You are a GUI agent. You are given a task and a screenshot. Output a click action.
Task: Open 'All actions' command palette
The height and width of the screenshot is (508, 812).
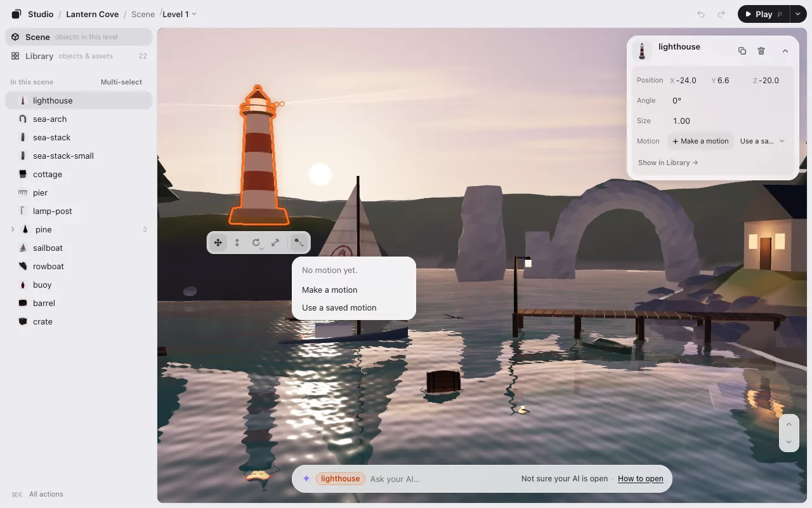[37, 494]
